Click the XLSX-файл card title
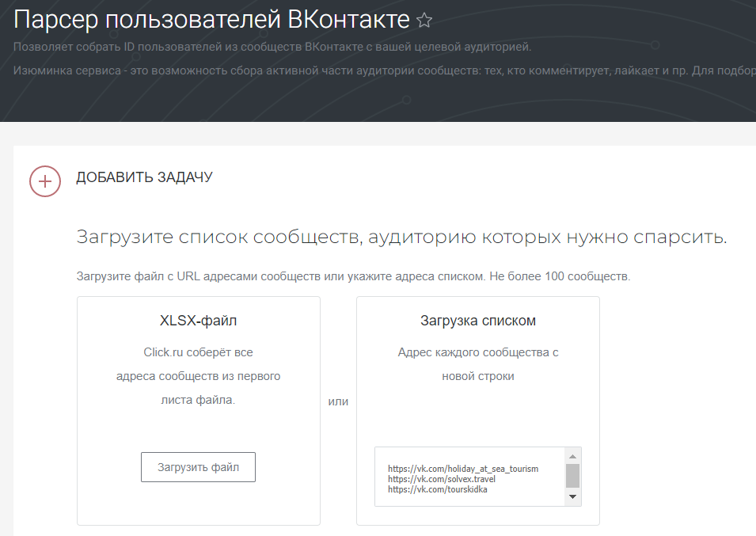This screenshot has width=756, height=536. point(198,321)
